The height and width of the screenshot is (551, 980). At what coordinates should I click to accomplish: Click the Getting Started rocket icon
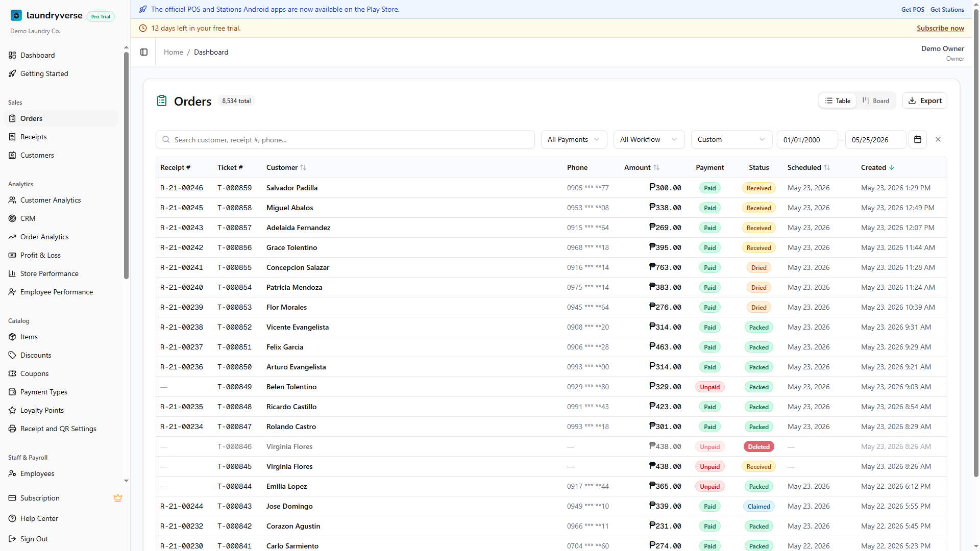click(12, 73)
